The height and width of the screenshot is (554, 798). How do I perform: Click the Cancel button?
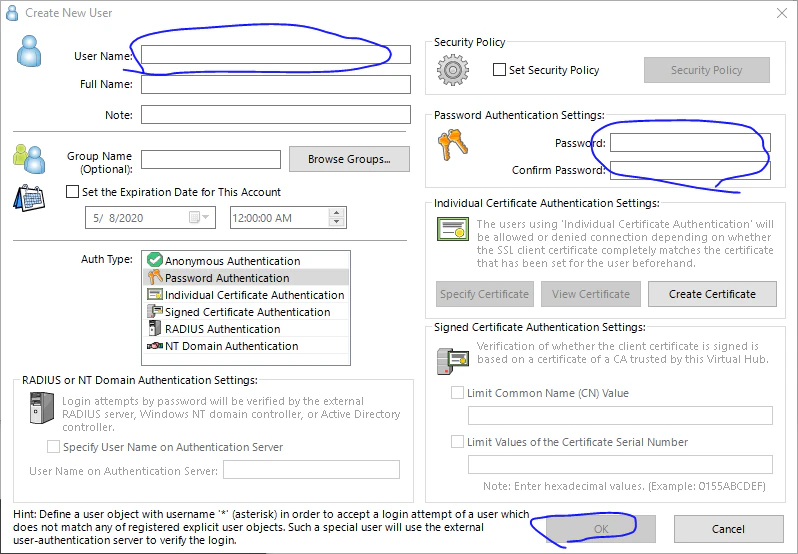[x=728, y=529]
